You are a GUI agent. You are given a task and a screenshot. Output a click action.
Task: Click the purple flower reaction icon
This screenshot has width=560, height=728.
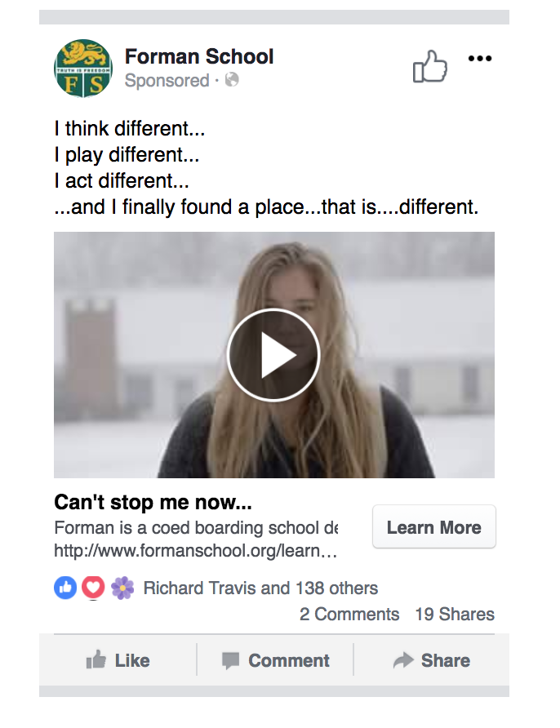point(122,588)
